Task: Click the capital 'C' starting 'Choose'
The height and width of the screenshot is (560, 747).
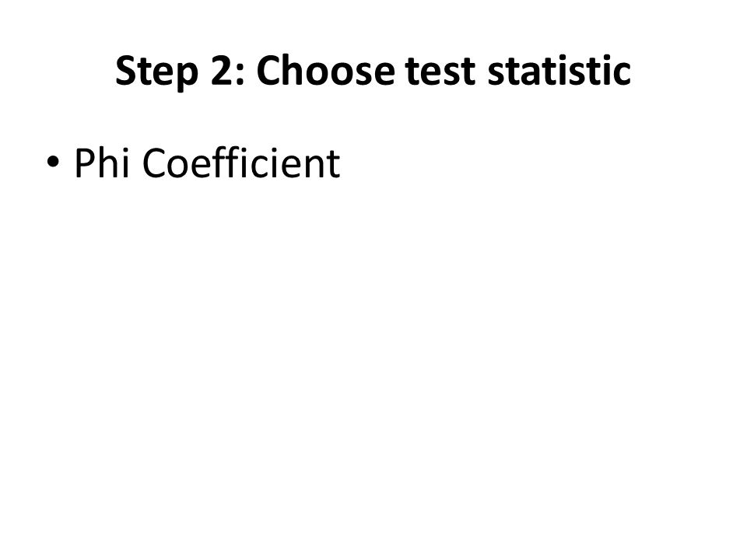Action: [x=270, y=71]
